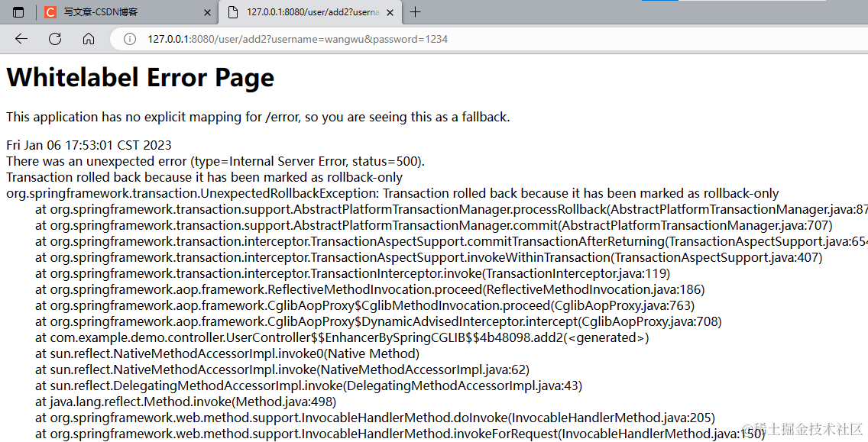868x442 pixels.
Task: Click the invoke0(Native Method) stack line
Action: click(x=227, y=353)
